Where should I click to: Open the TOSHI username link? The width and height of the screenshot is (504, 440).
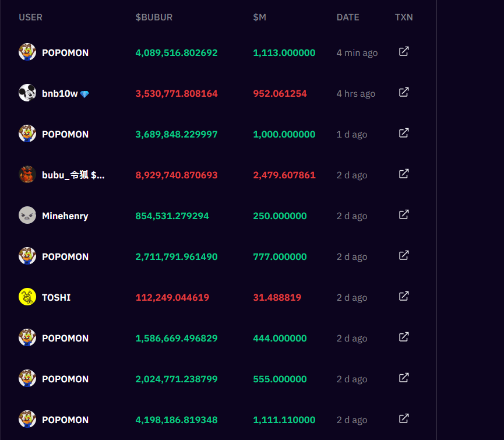click(56, 297)
